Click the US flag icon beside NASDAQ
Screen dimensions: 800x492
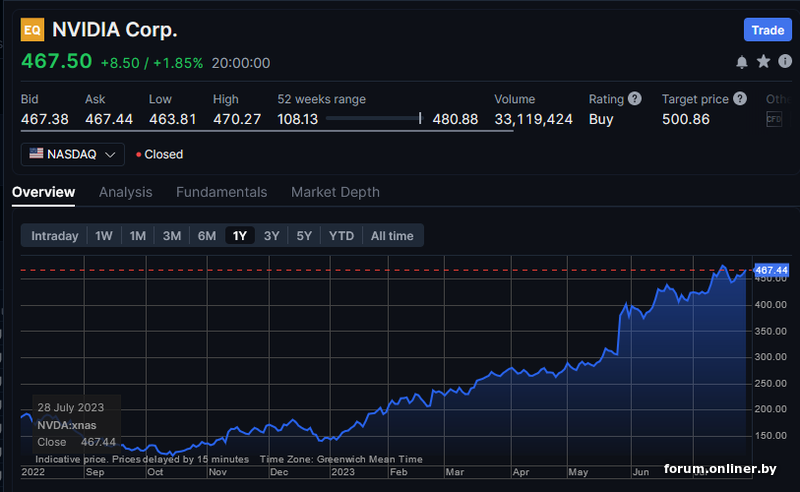click(x=36, y=154)
